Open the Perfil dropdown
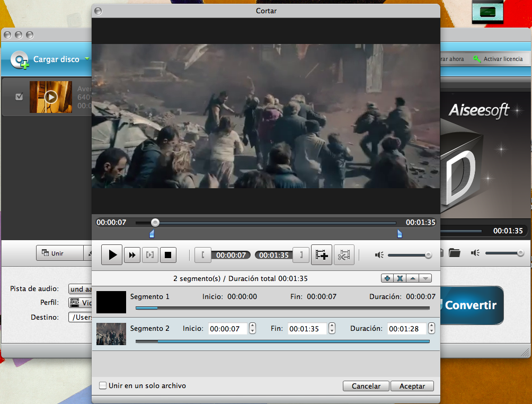Image resolution: width=532 pixels, height=404 pixels. coord(80,303)
